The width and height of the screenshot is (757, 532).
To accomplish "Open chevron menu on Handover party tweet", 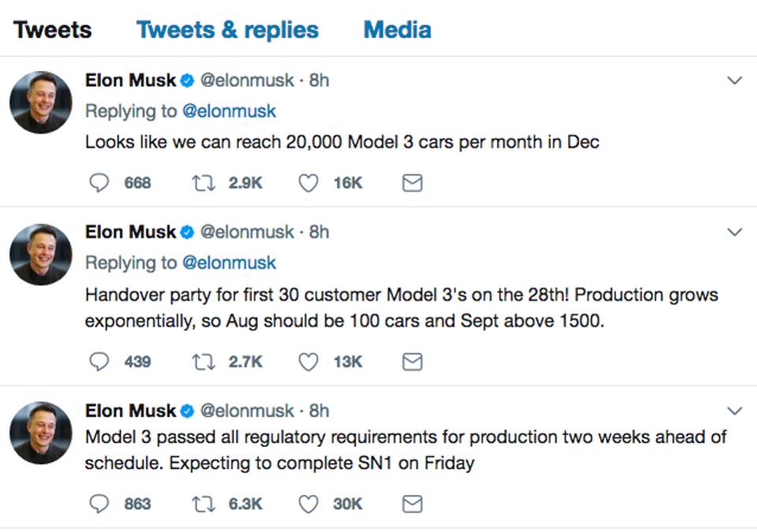I will [734, 232].
